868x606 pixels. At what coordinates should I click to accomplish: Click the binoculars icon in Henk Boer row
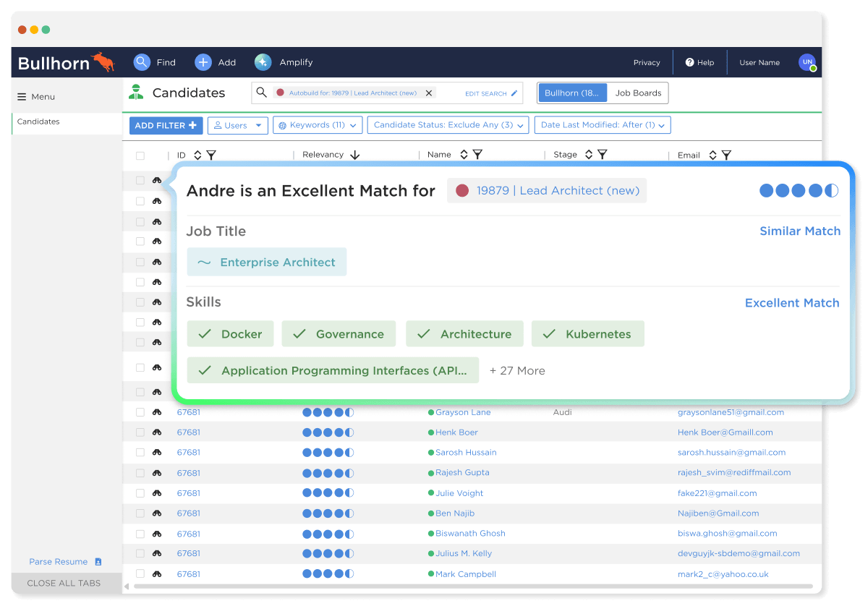click(x=157, y=432)
